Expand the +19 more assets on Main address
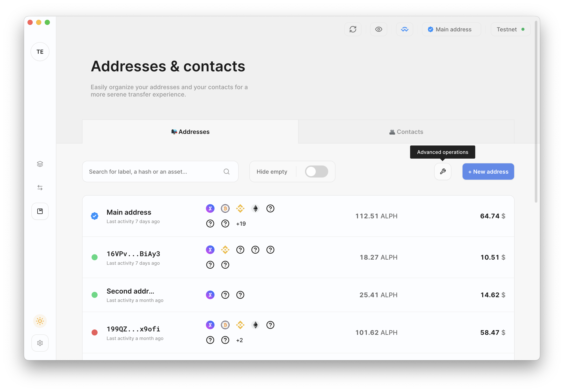This screenshot has width=564, height=392. (241, 224)
